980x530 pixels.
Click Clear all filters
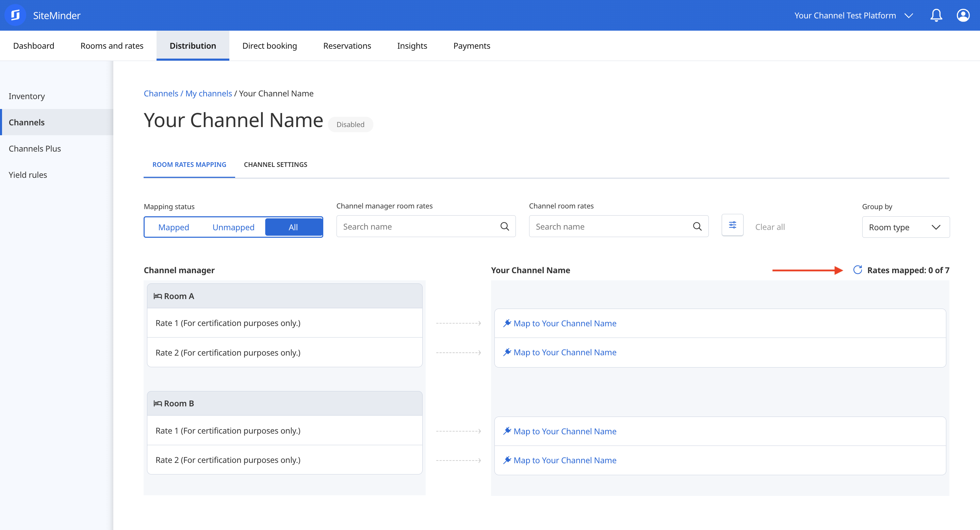point(770,227)
